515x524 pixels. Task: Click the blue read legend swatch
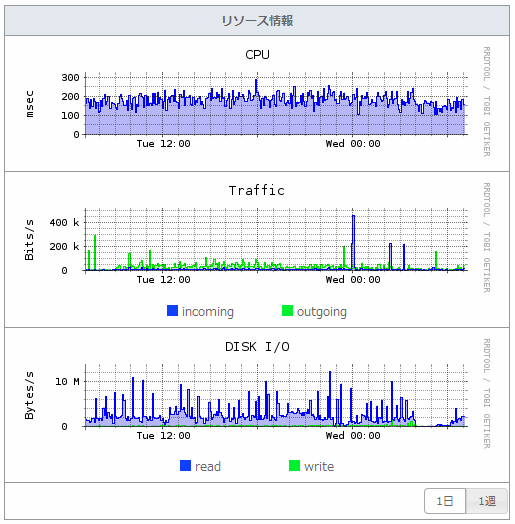coord(185,466)
